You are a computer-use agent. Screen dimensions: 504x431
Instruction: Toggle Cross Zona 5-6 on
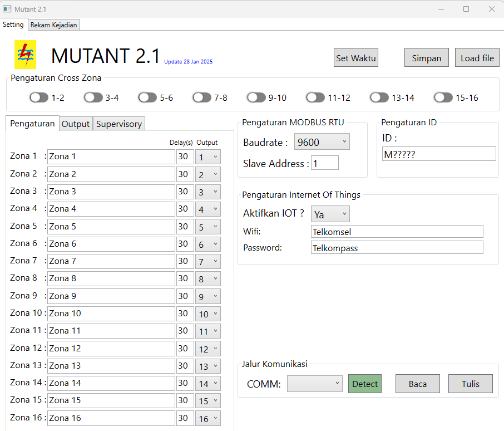(146, 97)
